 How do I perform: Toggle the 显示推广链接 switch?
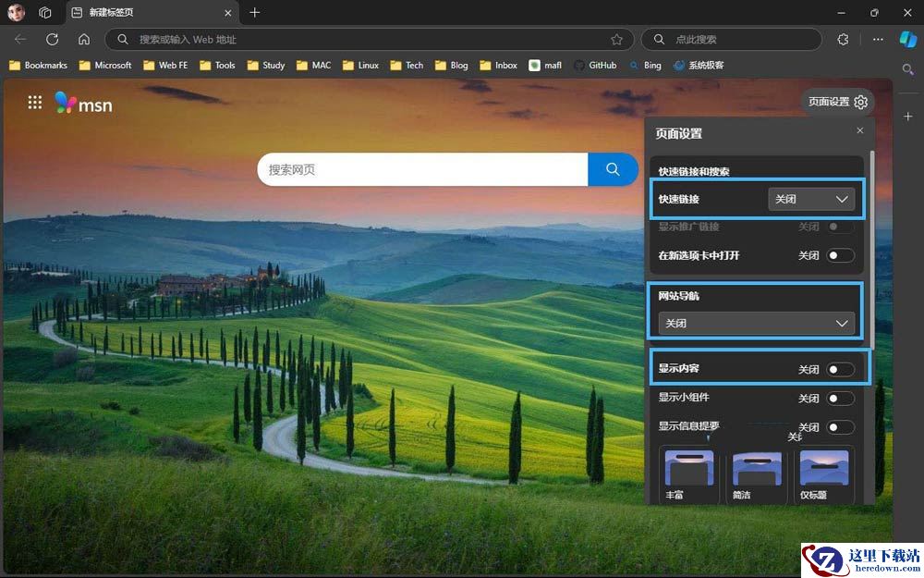pos(840,227)
